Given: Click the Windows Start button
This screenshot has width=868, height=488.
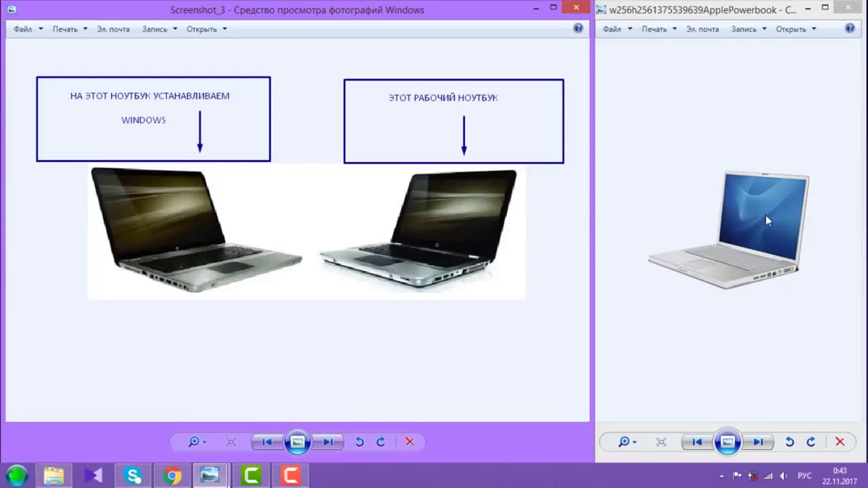Looking at the screenshot, I should (17, 476).
